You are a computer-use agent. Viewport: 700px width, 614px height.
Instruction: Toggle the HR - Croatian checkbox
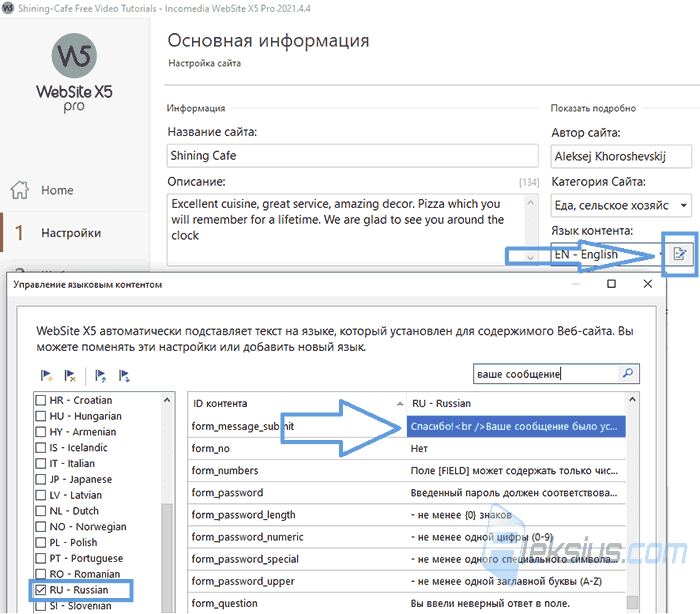coord(41,400)
